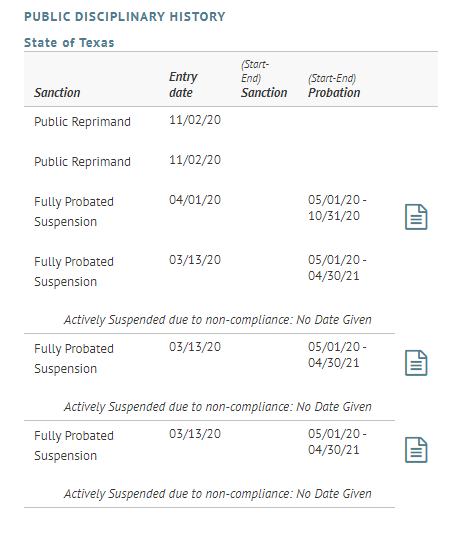
Task: Click the first 11/02/20 entry date
Action: [195, 120]
